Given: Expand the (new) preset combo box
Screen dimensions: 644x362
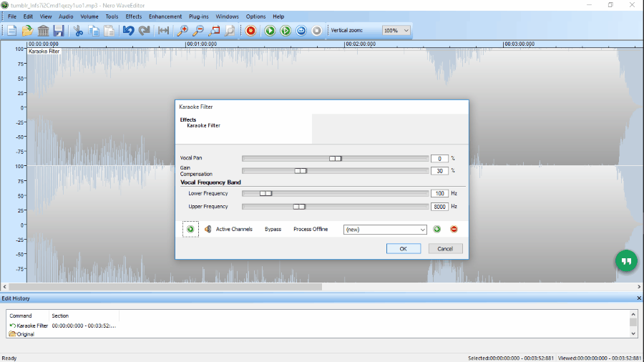Looking at the screenshot, I should (x=385, y=230).
